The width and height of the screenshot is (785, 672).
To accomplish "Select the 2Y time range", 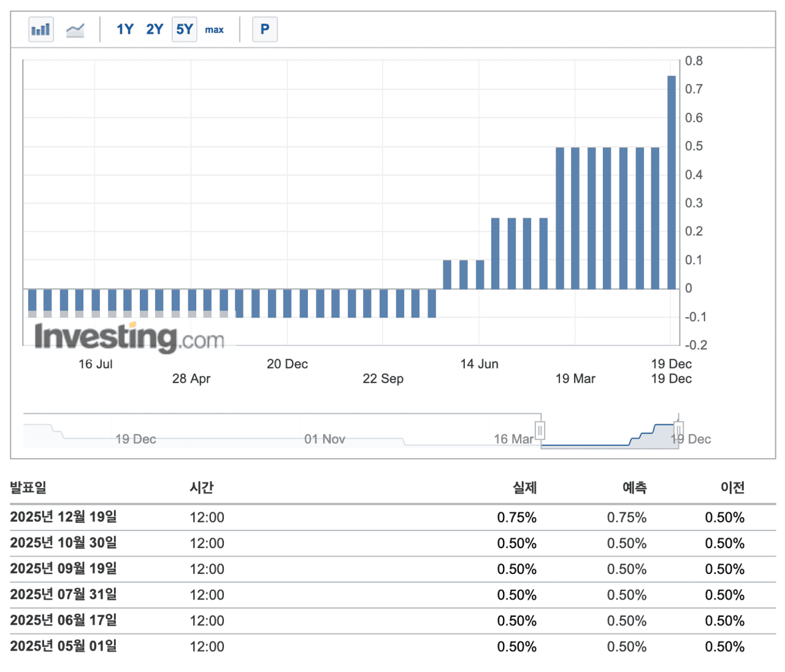I will (155, 29).
